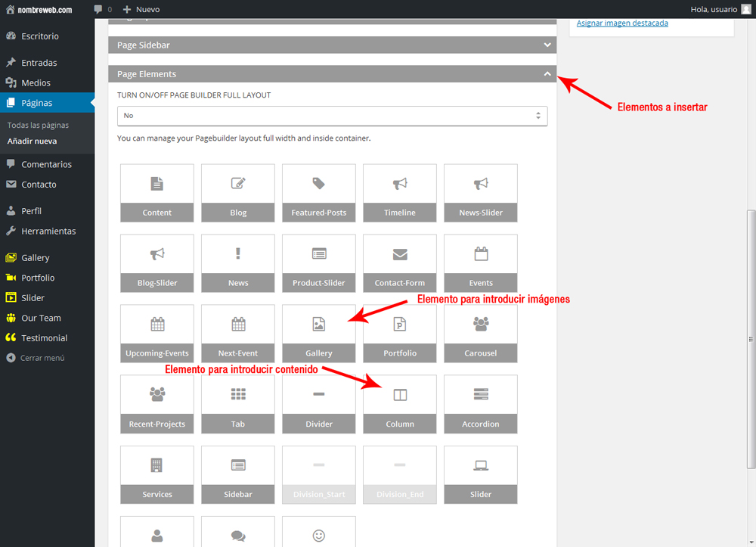
Task: Expand the Page Sidebar panel
Action: (332, 45)
